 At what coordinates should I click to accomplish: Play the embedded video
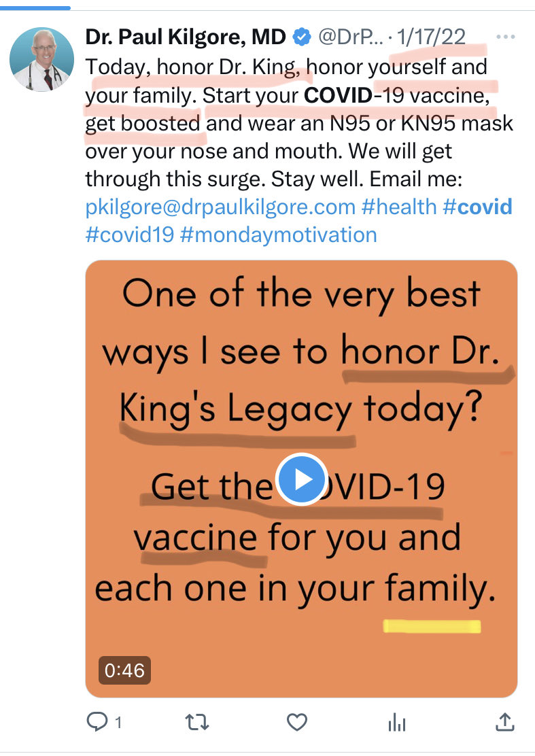point(302,479)
